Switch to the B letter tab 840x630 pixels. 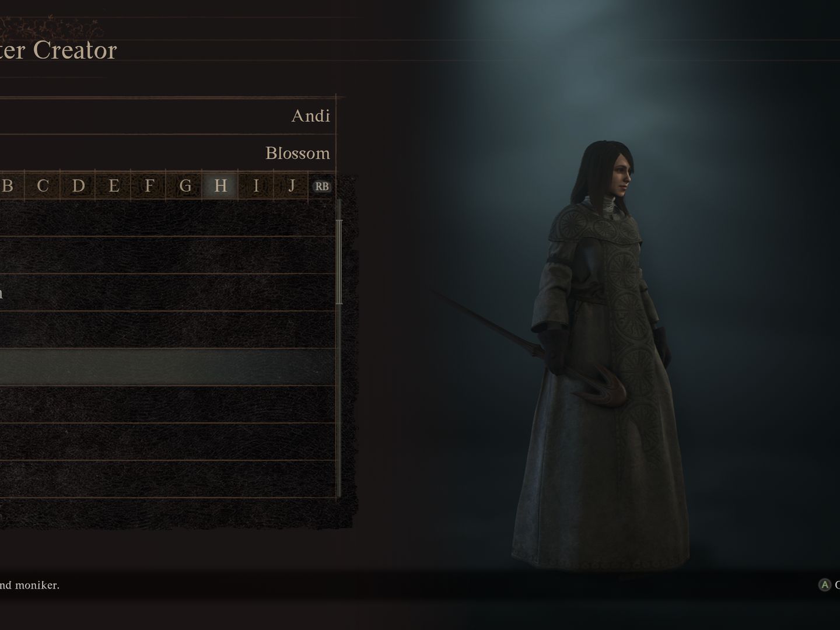click(8, 186)
